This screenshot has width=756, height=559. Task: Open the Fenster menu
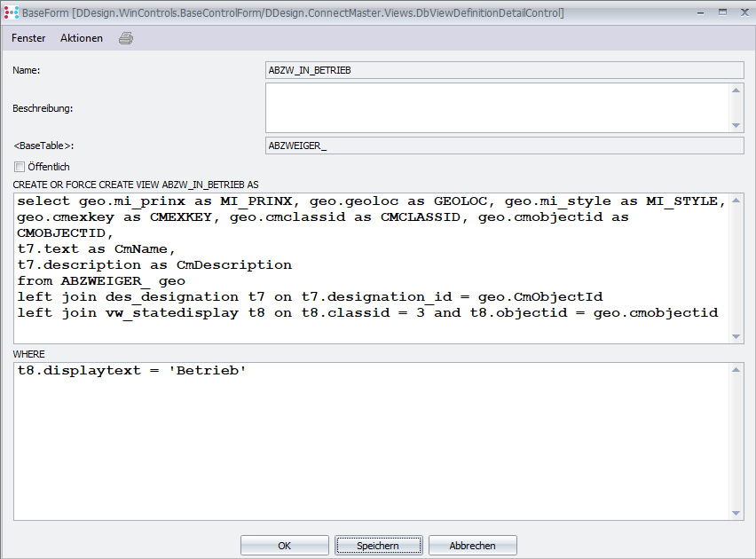pyautogui.click(x=28, y=38)
